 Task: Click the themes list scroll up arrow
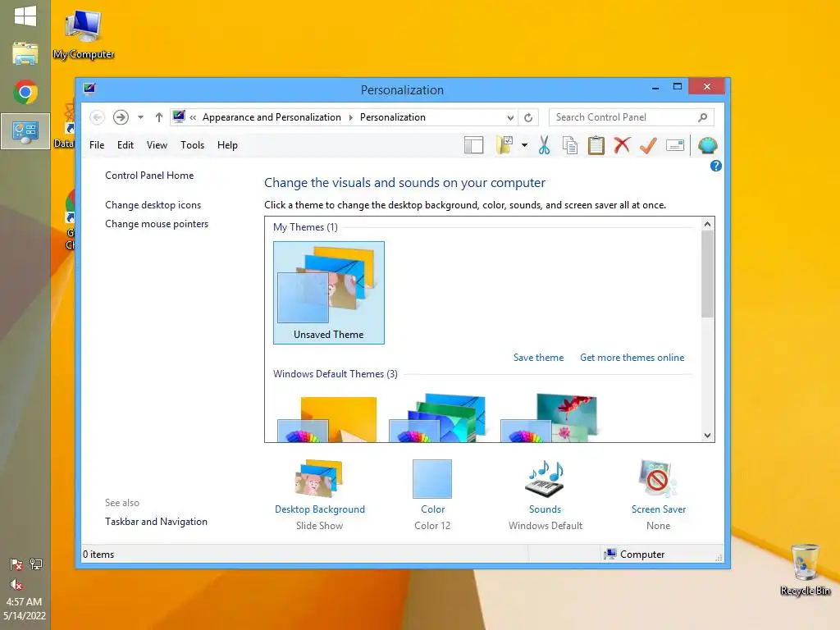(707, 224)
